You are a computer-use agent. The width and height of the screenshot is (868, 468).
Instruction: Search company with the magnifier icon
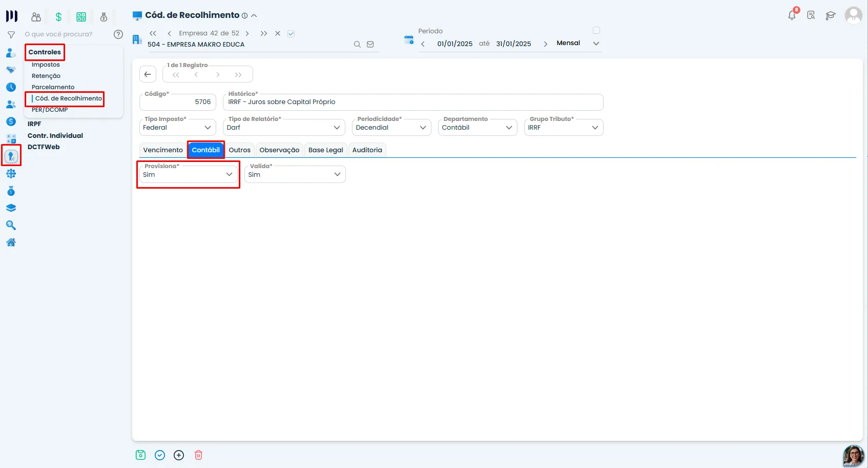357,45
